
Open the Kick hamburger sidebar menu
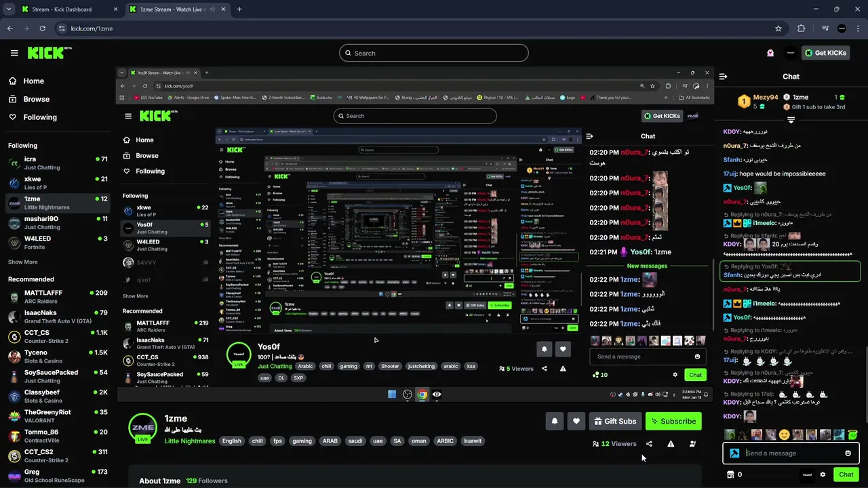(x=14, y=53)
